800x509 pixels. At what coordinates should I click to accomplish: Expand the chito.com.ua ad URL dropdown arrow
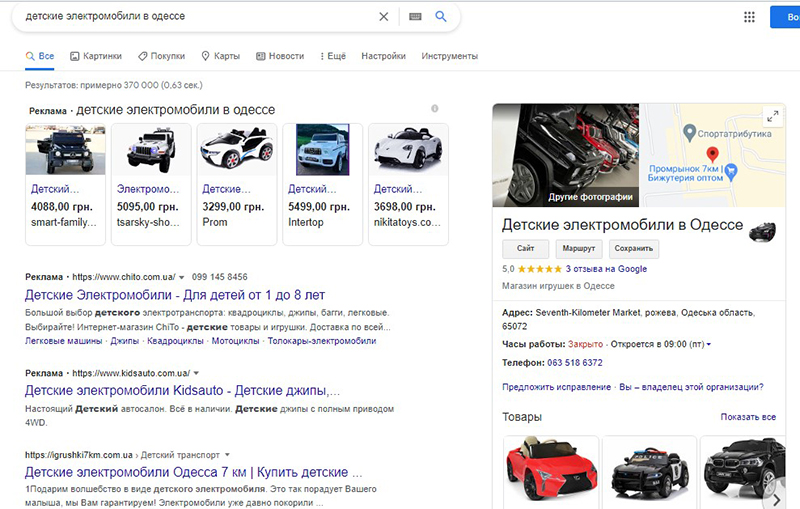point(182,277)
